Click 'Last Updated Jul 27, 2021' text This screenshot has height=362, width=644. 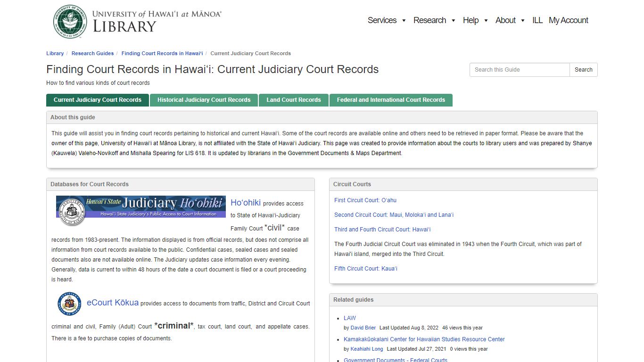pyautogui.click(x=416, y=349)
